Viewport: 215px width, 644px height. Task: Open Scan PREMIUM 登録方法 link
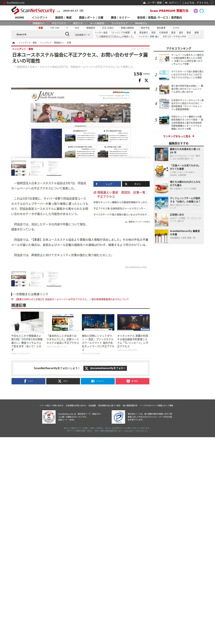169,11
